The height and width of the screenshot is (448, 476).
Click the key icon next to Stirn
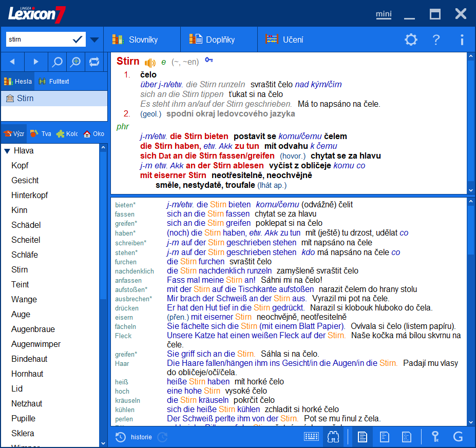pos(208,61)
